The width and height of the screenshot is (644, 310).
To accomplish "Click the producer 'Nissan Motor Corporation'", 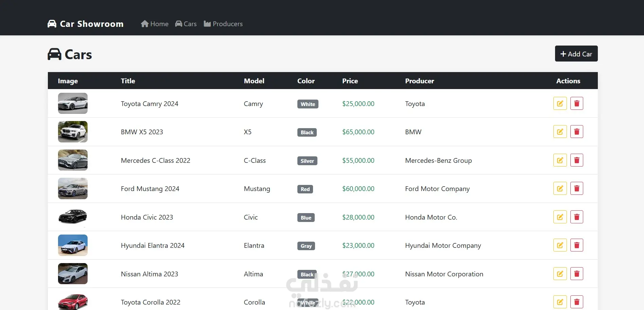I will tap(444, 274).
